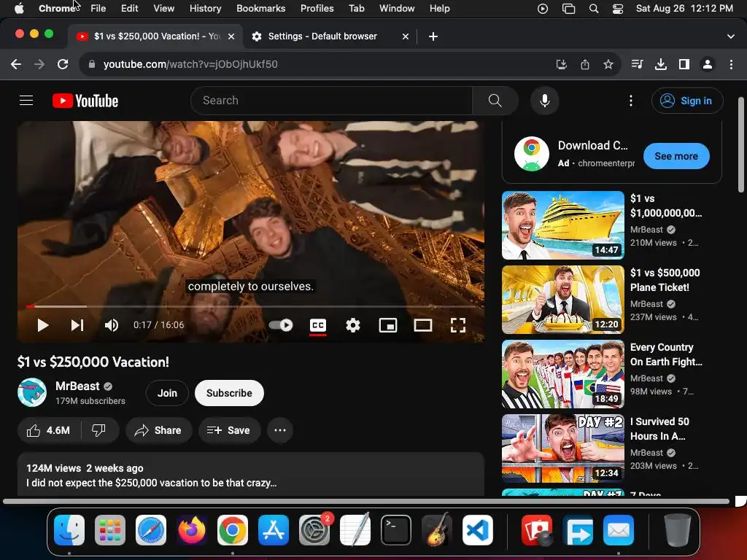The height and width of the screenshot is (560, 747).
Task: Toggle Chrome side panel
Action: pyautogui.click(x=684, y=64)
